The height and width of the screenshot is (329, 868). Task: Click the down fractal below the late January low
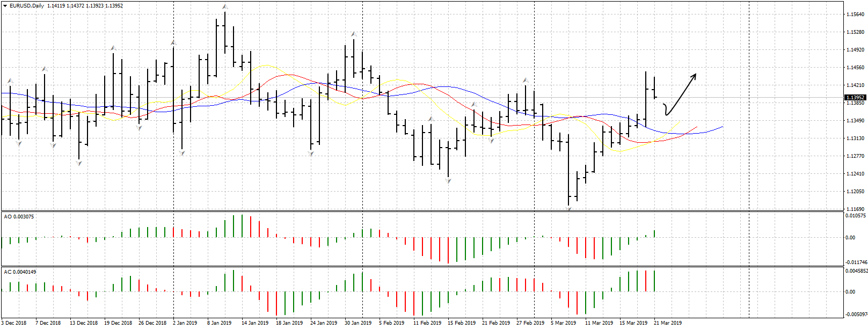311,154
